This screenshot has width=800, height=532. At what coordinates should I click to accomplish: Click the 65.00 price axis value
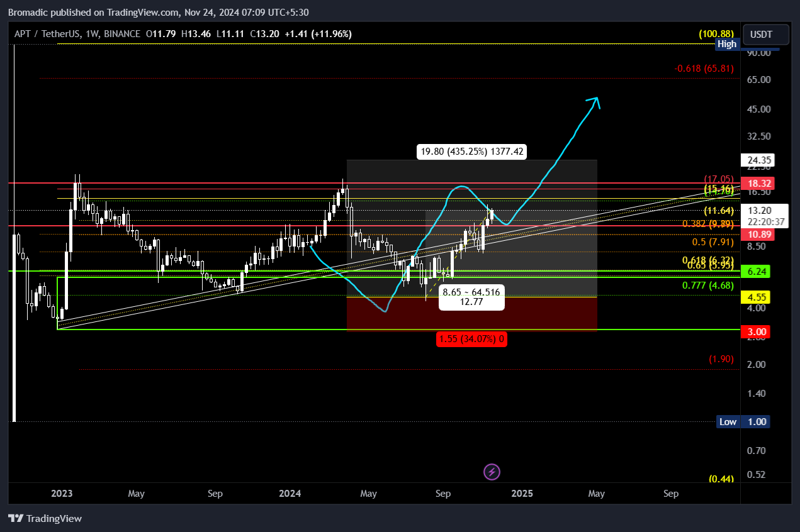pos(758,80)
